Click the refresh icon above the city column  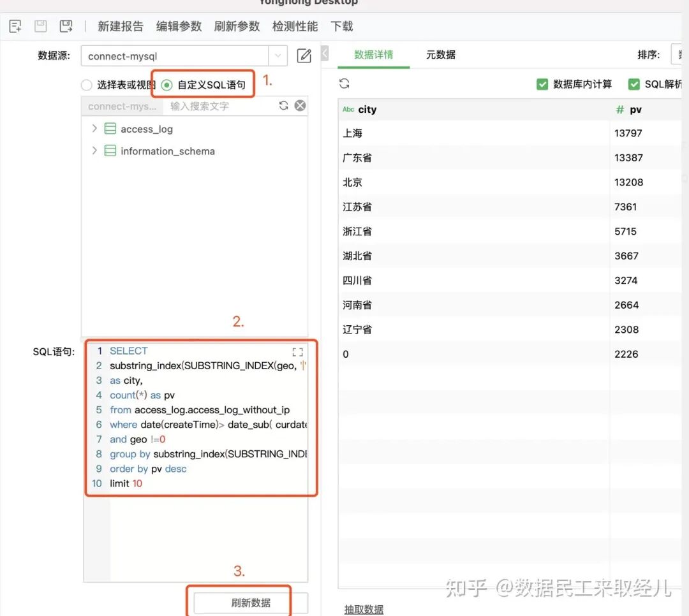pos(344,83)
